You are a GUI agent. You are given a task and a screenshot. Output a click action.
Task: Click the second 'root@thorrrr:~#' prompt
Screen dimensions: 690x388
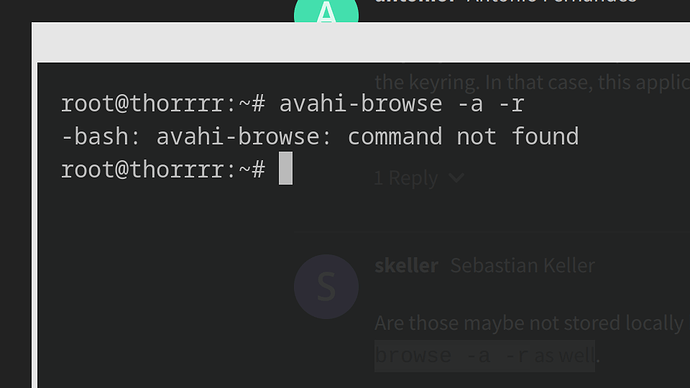point(163,169)
